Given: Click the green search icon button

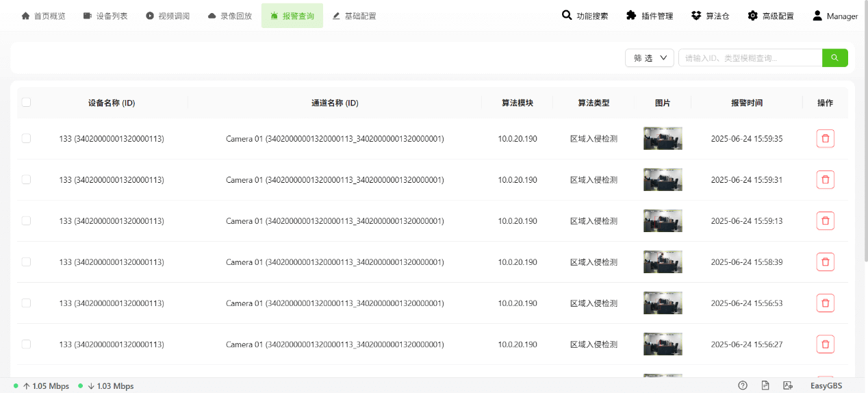Looking at the screenshot, I should click(x=834, y=58).
